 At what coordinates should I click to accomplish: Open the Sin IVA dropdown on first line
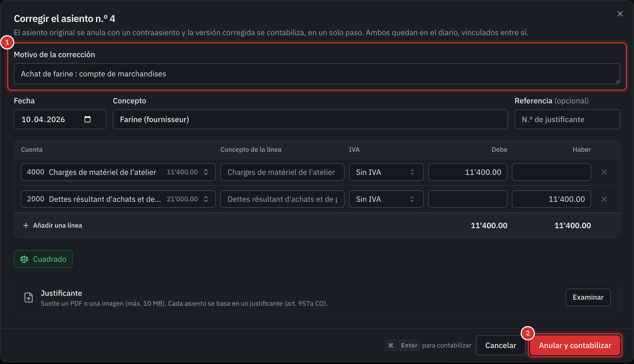(386, 172)
